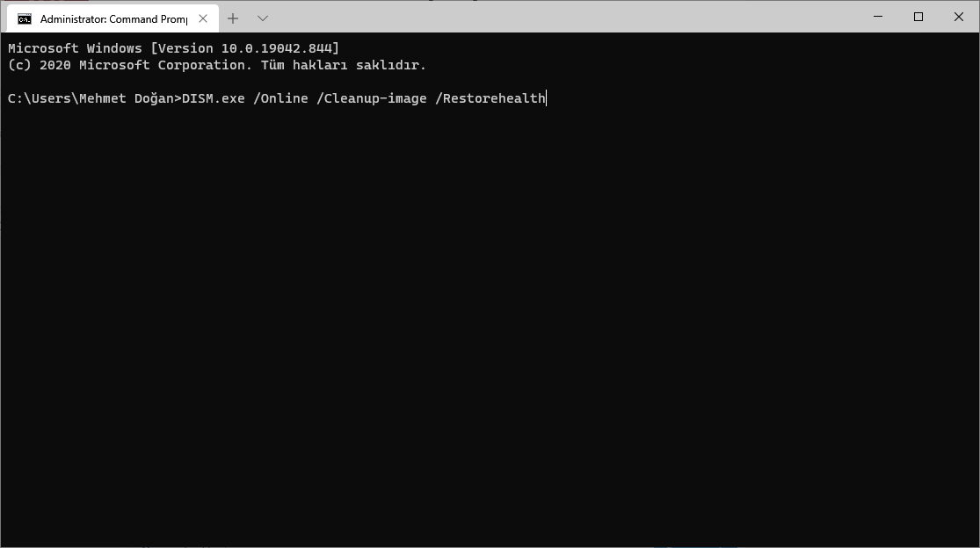The image size is (980, 548).
Task: Click the Command Prompt icon in the tab
Action: pos(25,18)
